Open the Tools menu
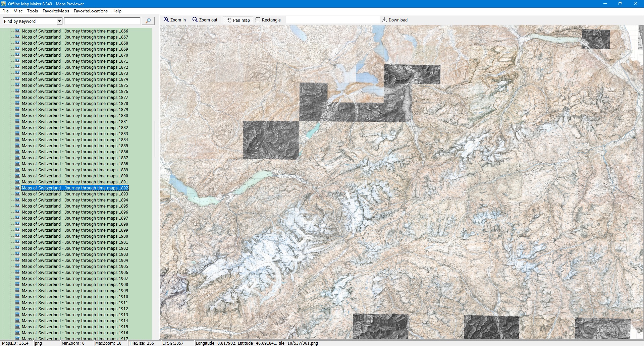Viewport: 644px width, 346px height. [33, 11]
